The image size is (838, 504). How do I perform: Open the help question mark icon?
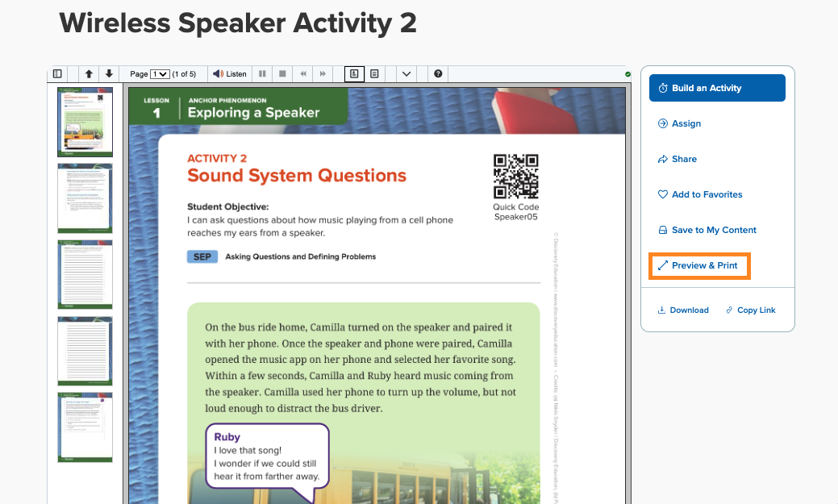click(438, 73)
